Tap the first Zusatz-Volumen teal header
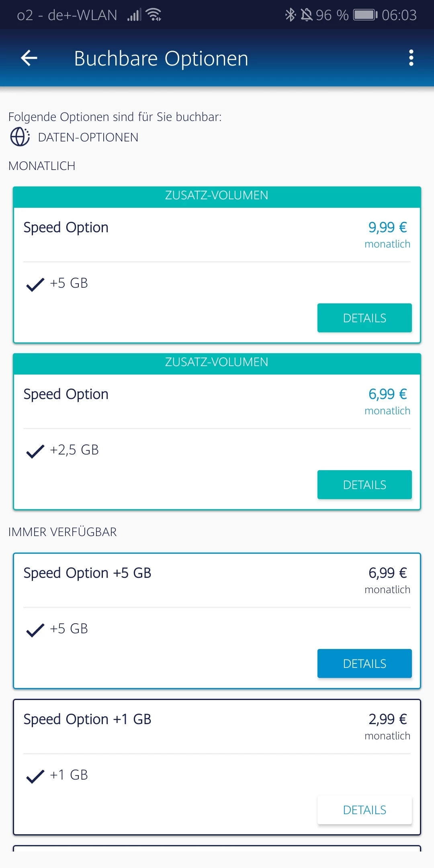 tap(217, 196)
